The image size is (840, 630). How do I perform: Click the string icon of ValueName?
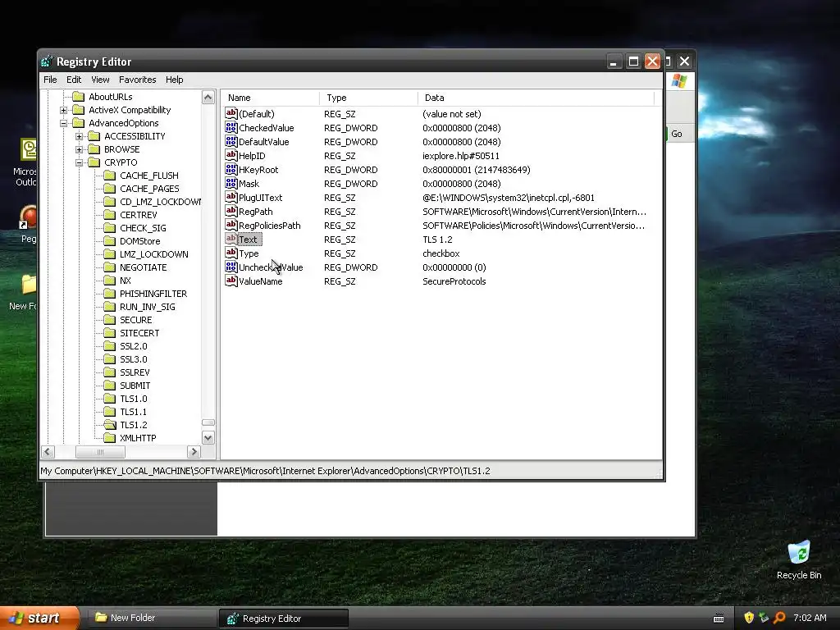[x=231, y=281]
